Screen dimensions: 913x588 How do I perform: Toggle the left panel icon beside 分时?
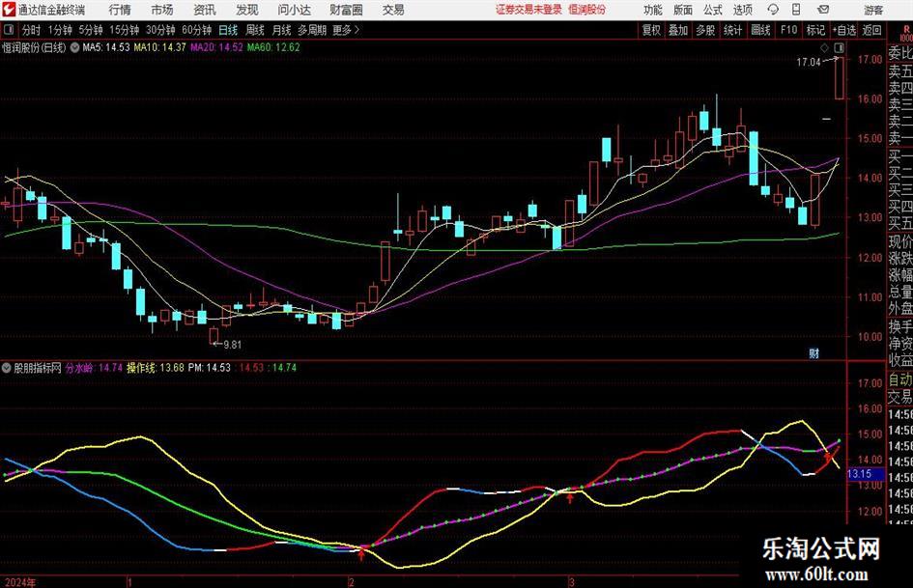tap(8, 30)
